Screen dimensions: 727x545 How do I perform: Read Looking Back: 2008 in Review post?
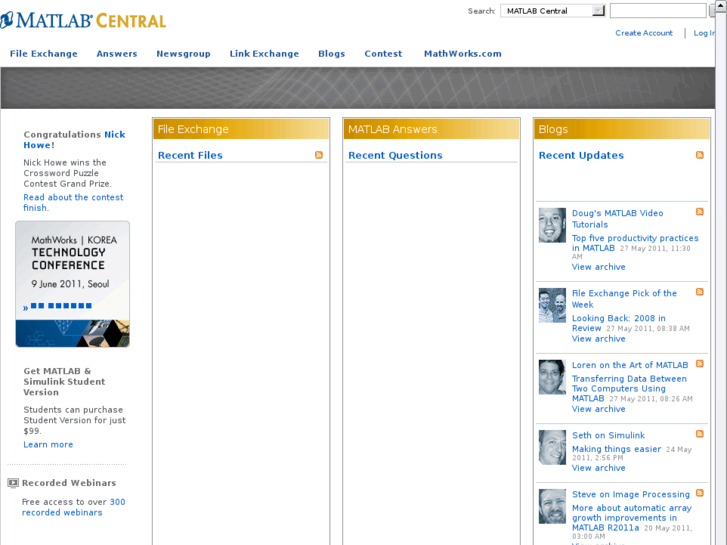(619, 323)
